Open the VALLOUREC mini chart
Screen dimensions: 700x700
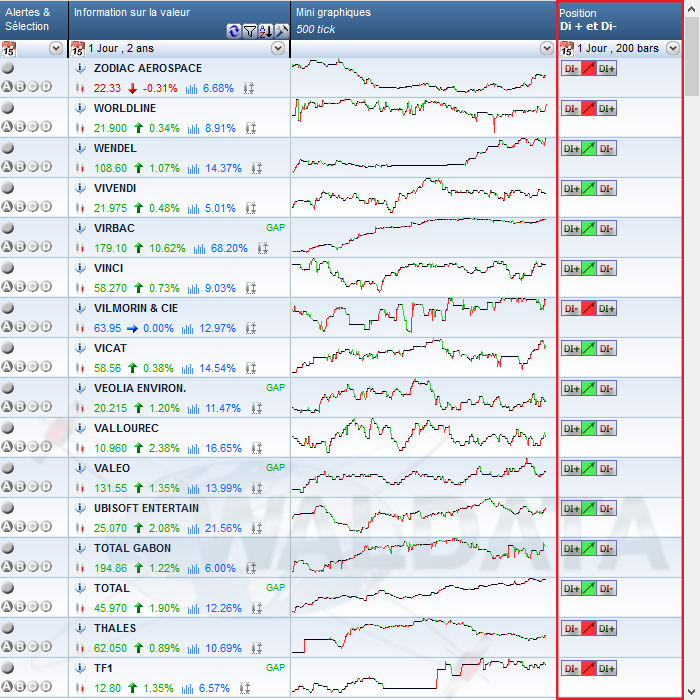(x=420, y=435)
